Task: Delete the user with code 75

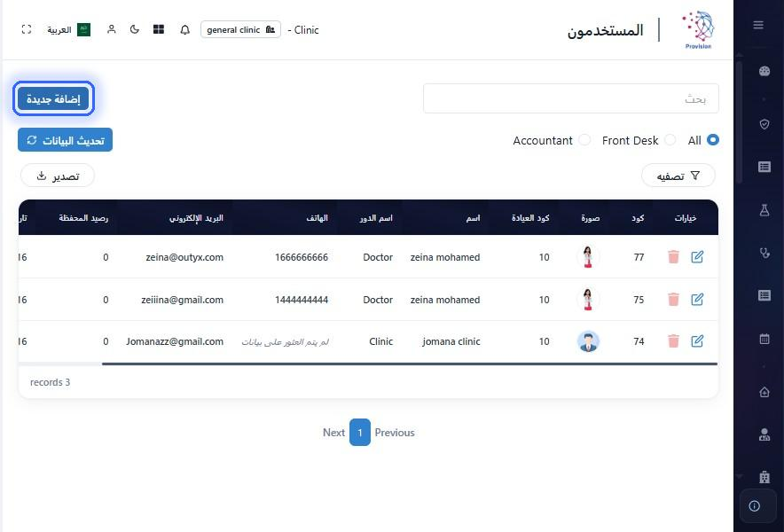Action: click(673, 300)
